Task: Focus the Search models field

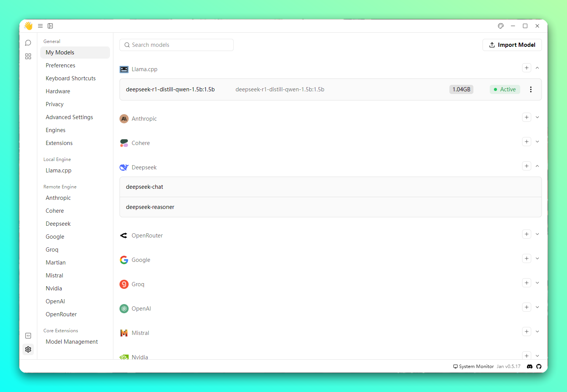Action: pos(177,45)
